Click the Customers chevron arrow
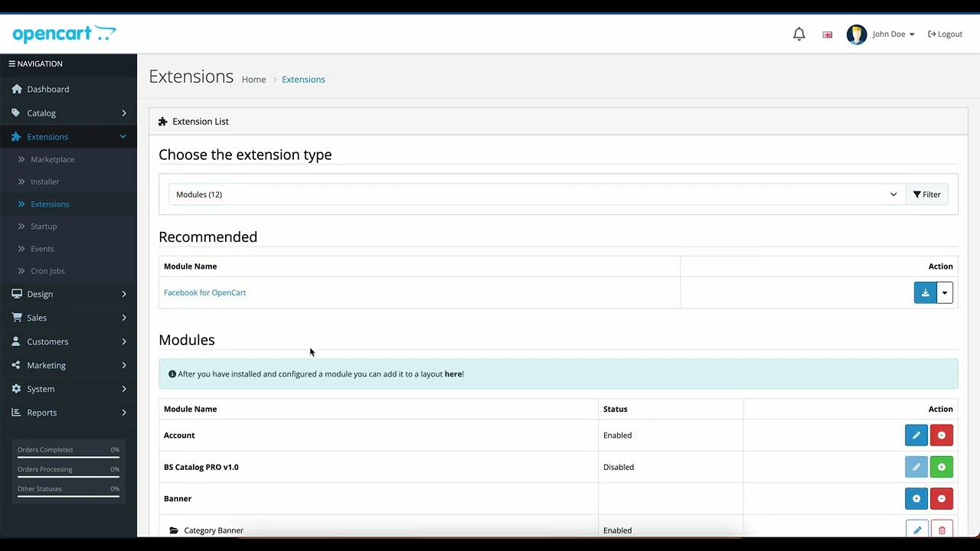This screenshot has width=980, height=551. pyautogui.click(x=124, y=341)
